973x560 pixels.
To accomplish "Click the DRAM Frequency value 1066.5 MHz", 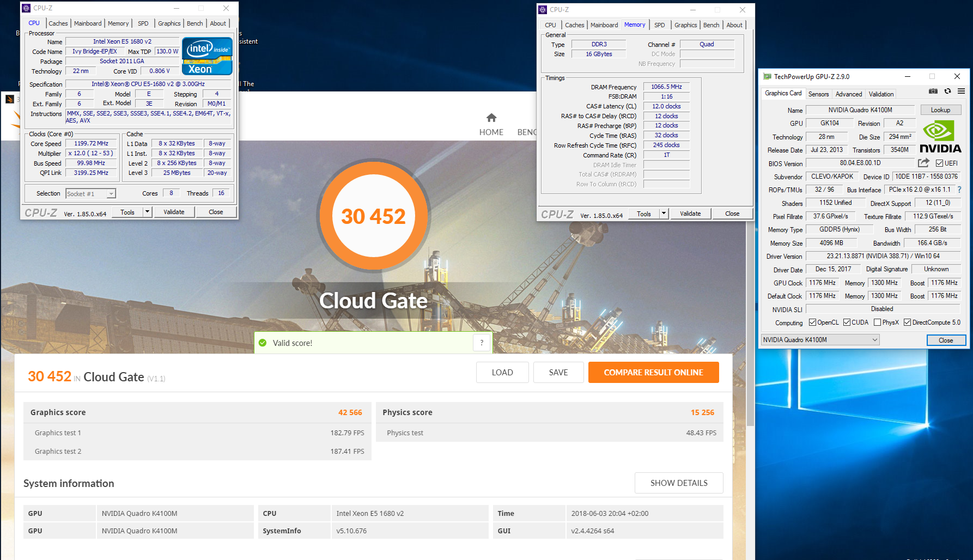I will (666, 87).
